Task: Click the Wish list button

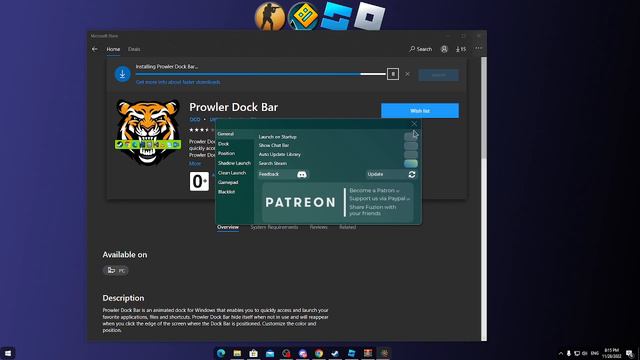Action: coord(420,111)
